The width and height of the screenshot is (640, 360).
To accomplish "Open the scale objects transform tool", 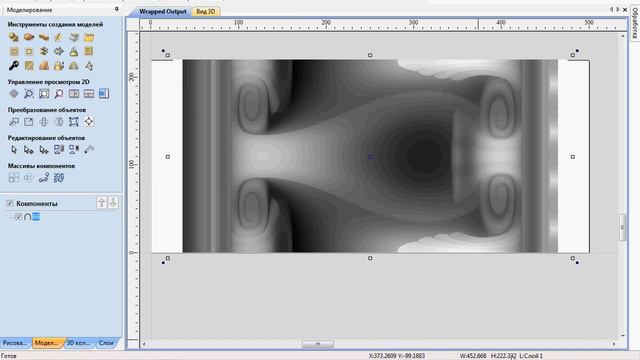I will tap(29, 122).
